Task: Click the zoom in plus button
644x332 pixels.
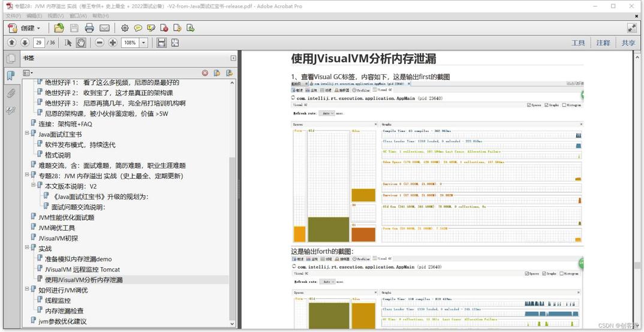Action: pos(113,43)
